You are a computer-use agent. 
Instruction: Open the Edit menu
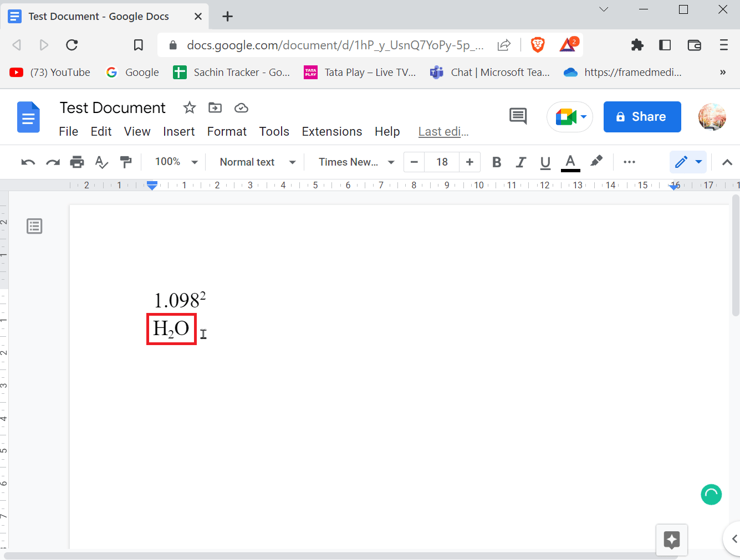pyautogui.click(x=101, y=132)
